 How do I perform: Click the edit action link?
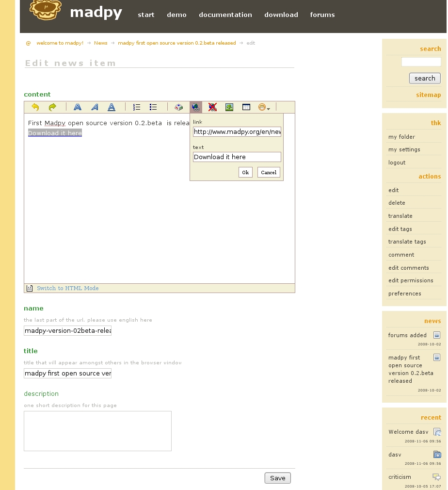click(394, 190)
